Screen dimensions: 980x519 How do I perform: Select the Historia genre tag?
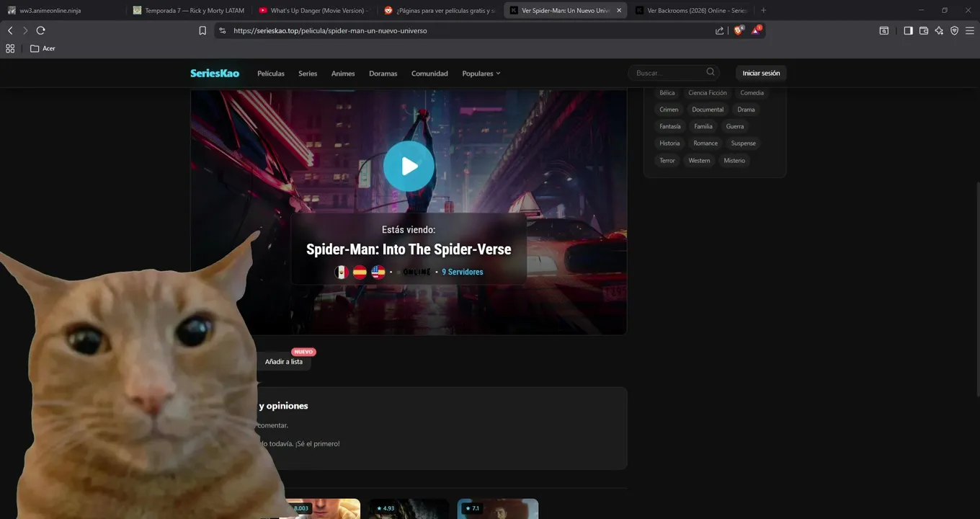pos(669,143)
